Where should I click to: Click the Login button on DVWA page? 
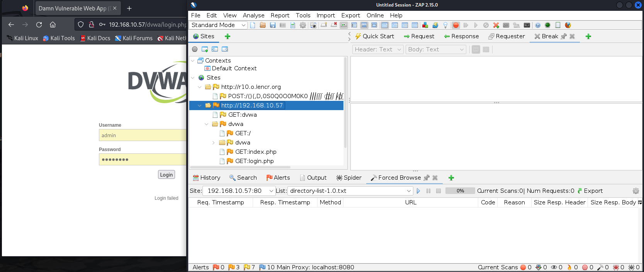point(167,175)
